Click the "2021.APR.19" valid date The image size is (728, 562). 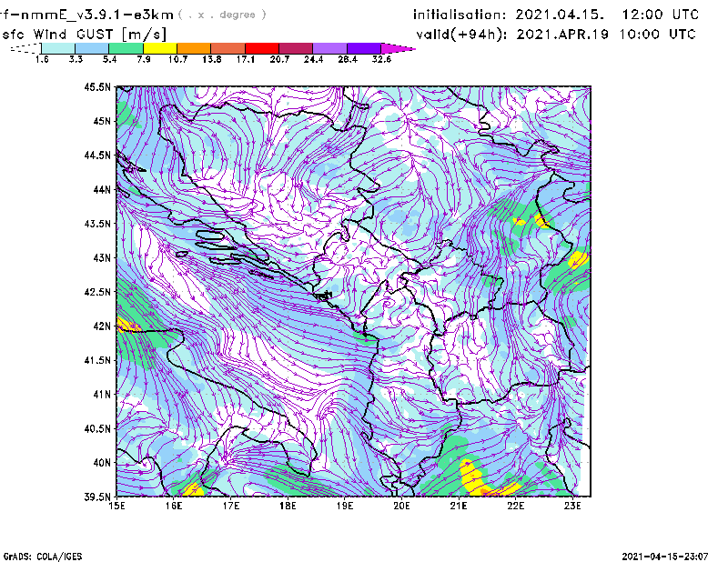[562, 35]
